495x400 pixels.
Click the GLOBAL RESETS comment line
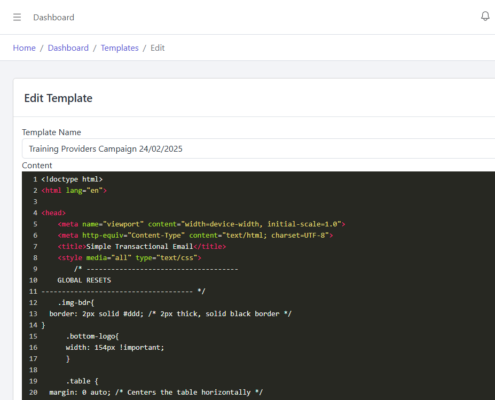click(84, 280)
